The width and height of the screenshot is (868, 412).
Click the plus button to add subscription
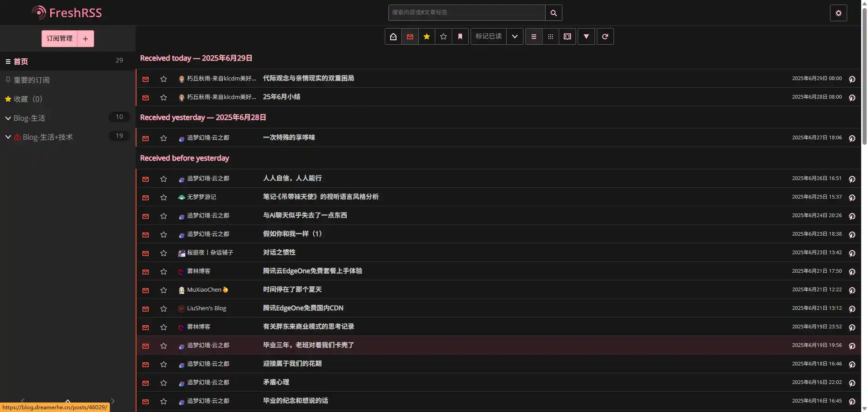(85, 39)
